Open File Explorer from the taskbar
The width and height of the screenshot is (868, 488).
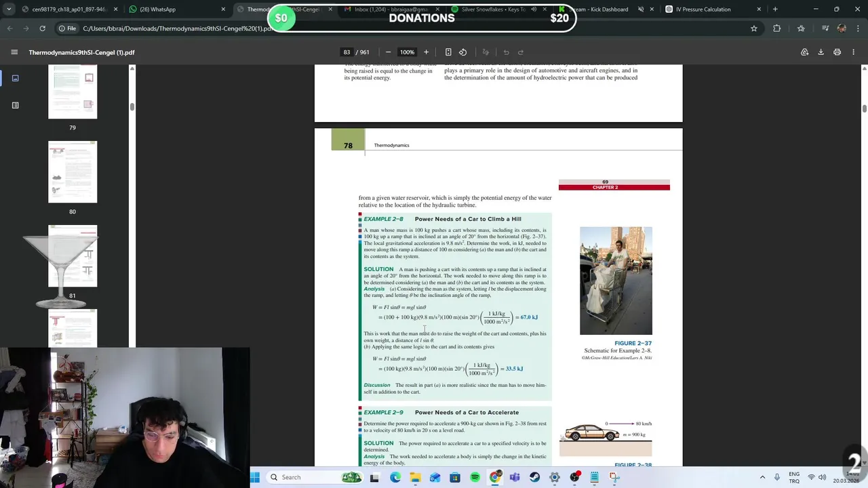pos(415,477)
